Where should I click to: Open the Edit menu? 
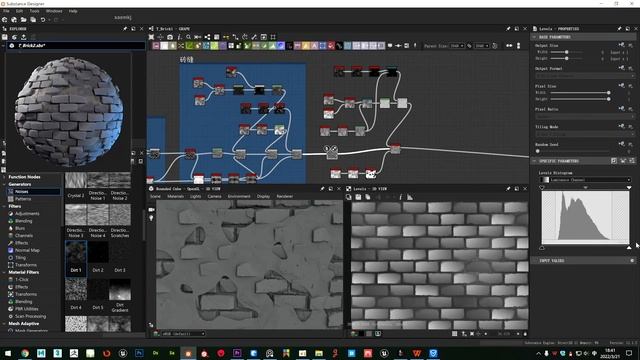(x=19, y=11)
